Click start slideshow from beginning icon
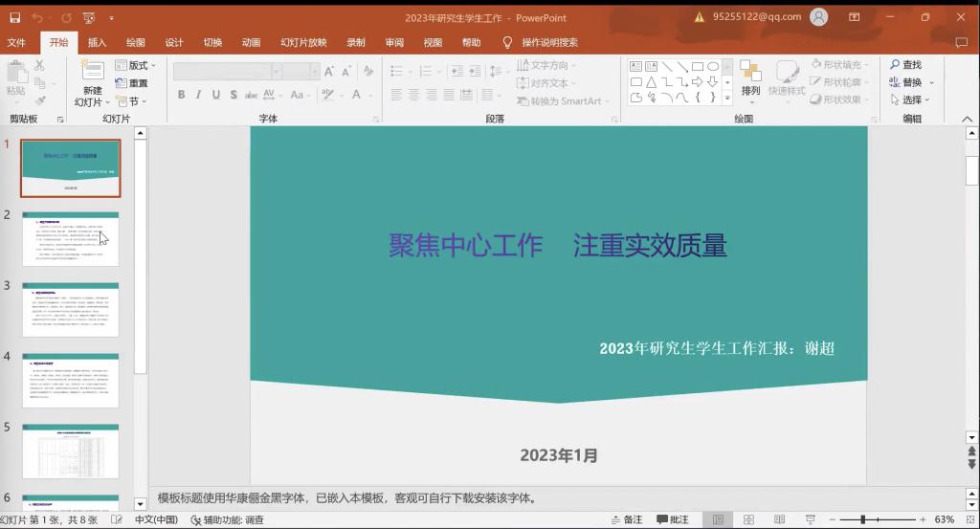Screen dimensions: 980x529 (88, 17)
